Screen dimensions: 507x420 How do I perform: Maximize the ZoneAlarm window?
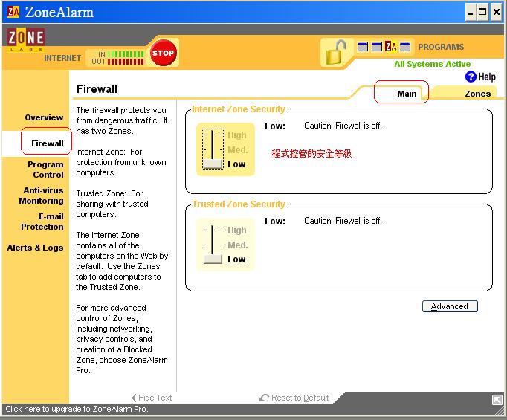(482, 13)
